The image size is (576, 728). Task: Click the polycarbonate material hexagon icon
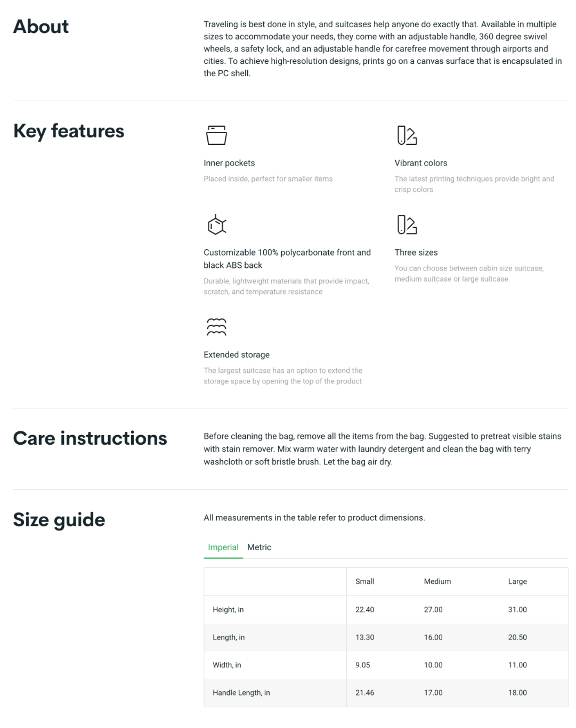216,225
